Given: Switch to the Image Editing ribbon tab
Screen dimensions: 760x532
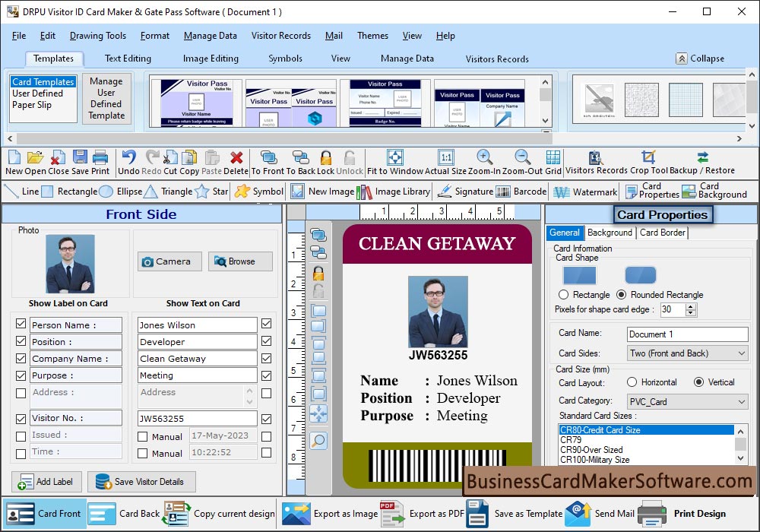Looking at the screenshot, I should tap(211, 59).
